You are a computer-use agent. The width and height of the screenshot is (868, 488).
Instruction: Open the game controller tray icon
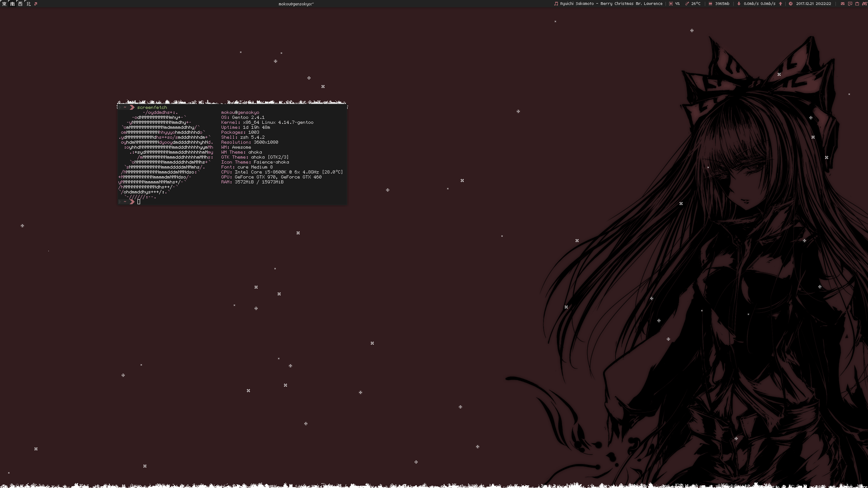pos(864,4)
